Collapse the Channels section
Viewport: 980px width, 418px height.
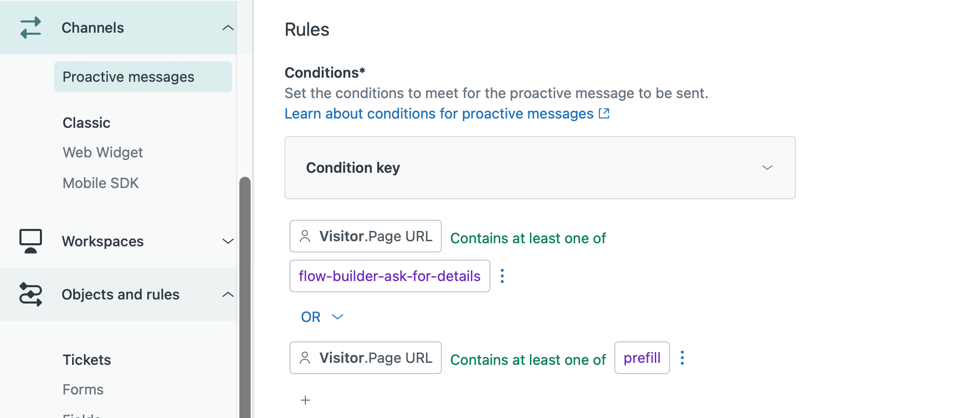coord(228,28)
